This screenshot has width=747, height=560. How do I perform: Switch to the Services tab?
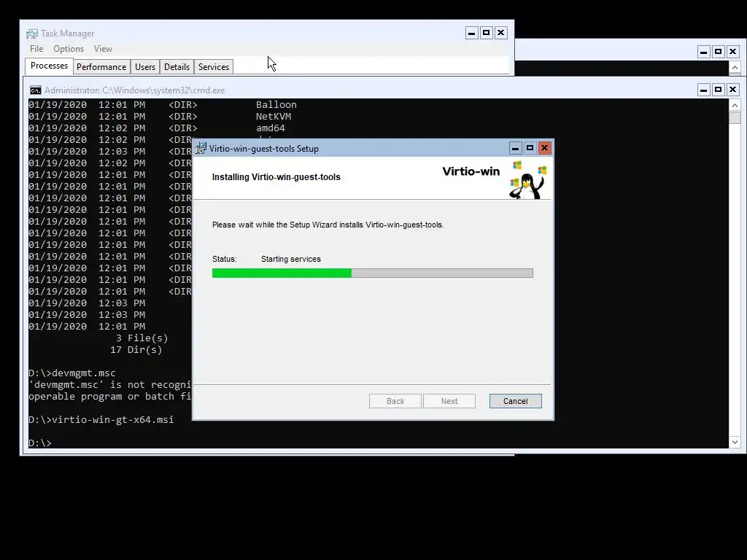tap(214, 66)
